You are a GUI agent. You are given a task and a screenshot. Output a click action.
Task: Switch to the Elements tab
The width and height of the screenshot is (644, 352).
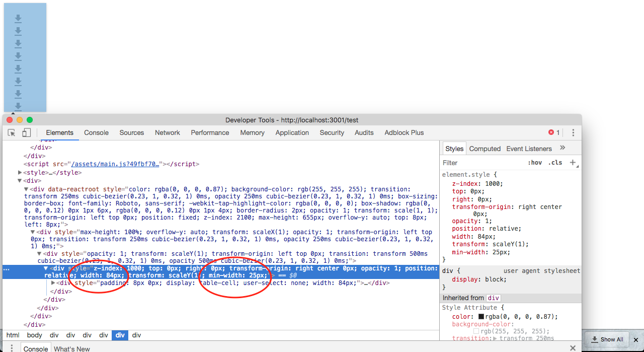click(60, 132)
